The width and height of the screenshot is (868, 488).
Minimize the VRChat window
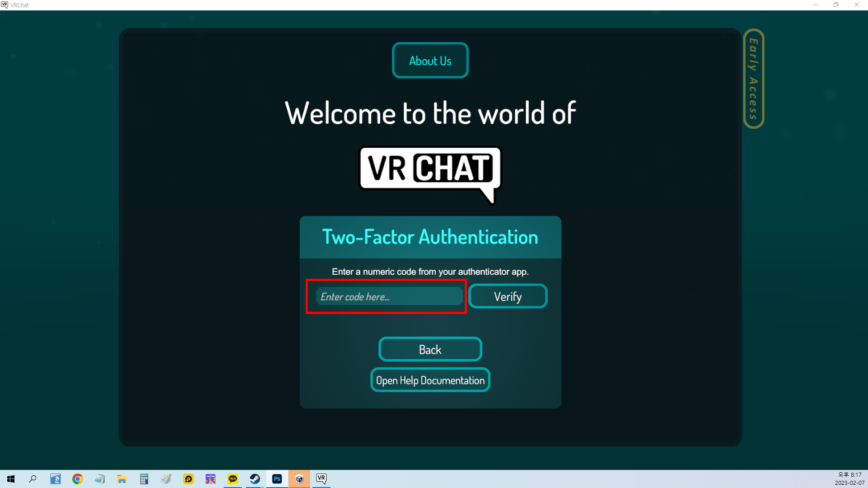click(815, 5)
